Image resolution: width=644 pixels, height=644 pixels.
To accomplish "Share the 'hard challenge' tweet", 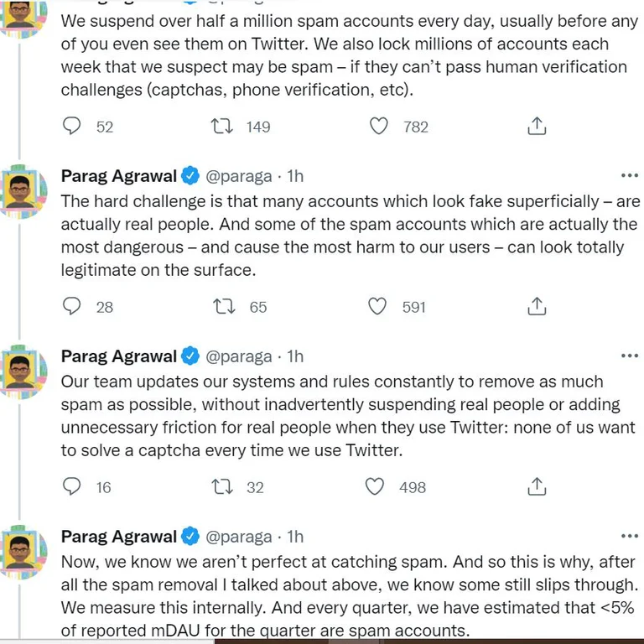I will coord(537,307).
